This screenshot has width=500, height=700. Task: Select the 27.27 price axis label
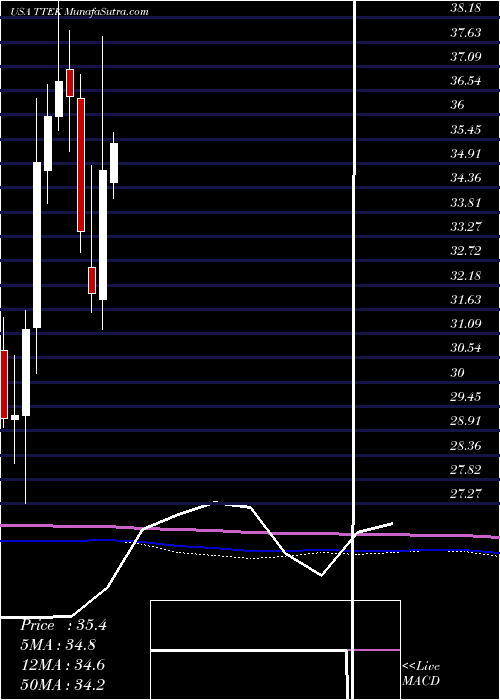tap(466, 494)
